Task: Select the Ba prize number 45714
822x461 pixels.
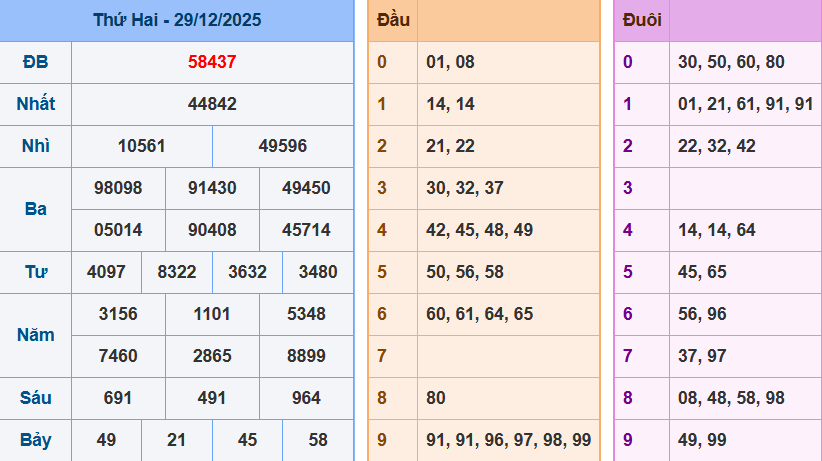Action: 306,230
